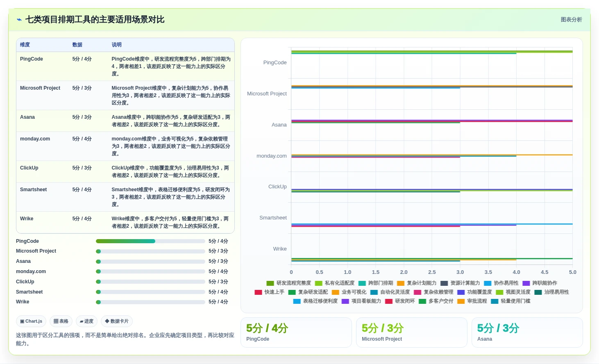Toggle legend swatch 跨部门排期
The height and width of the screenshot is (364, 599).
point(362,283)
